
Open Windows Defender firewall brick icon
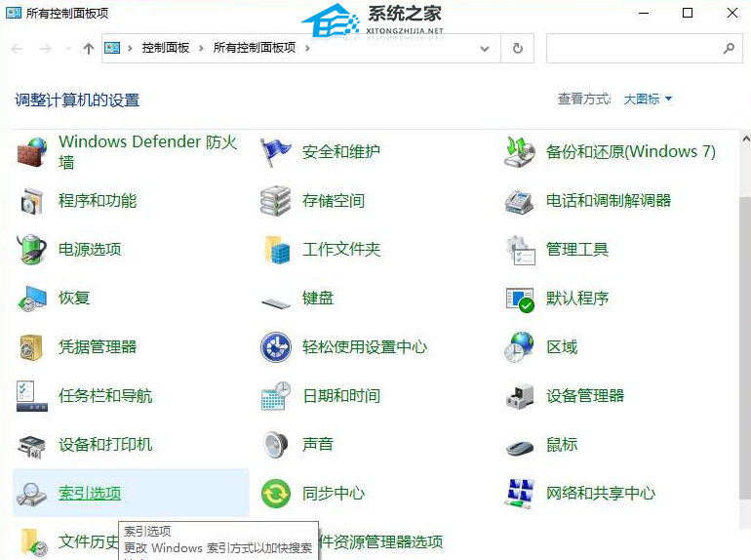click(32, 152)
